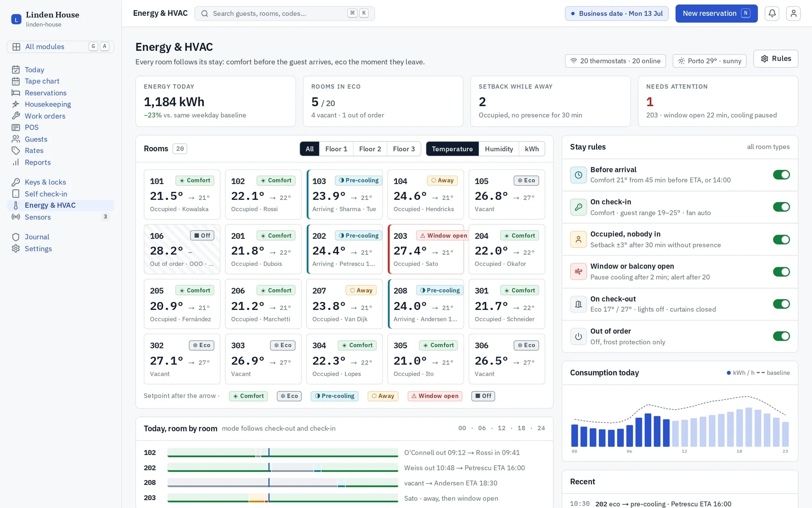This screenshot has height=508, width=812.
Task: Click the search guests, rooms, codes field
Action: [x=284, y=13]
